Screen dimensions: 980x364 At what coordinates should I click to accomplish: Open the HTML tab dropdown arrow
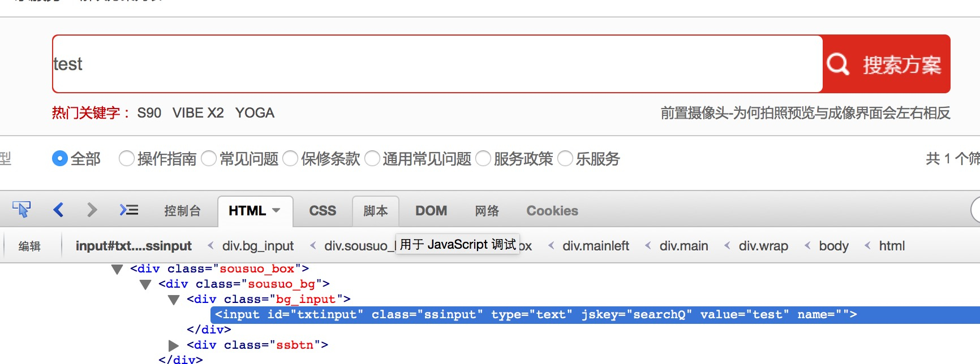276,211
